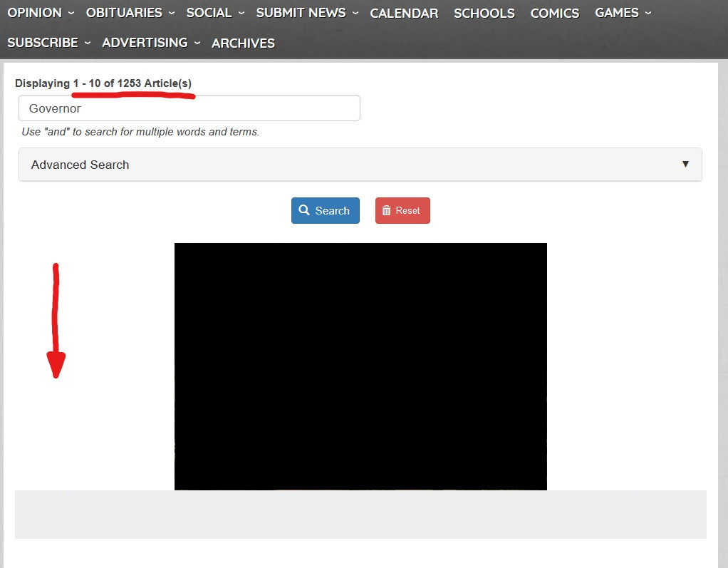Click the trash icon on Reset button
Image resolution: width=728 pixels, height=568 pixels.
(x=386, y=210)
